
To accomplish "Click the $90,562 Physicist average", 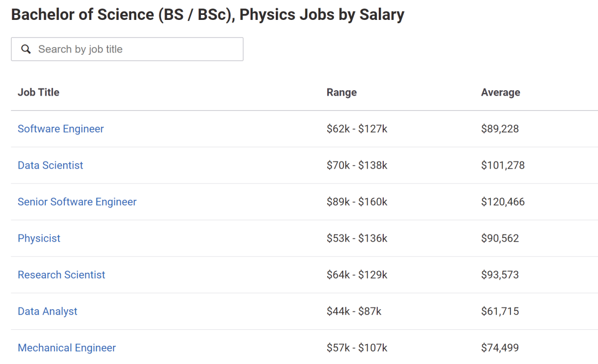I will coord(500,238).
